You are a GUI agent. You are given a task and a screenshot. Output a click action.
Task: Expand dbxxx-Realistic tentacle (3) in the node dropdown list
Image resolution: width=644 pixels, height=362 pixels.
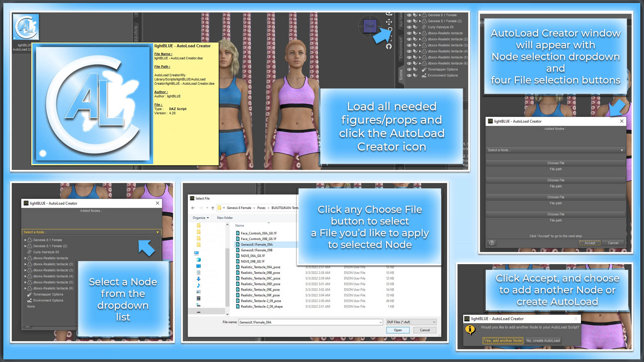click(x=25, y=270)
